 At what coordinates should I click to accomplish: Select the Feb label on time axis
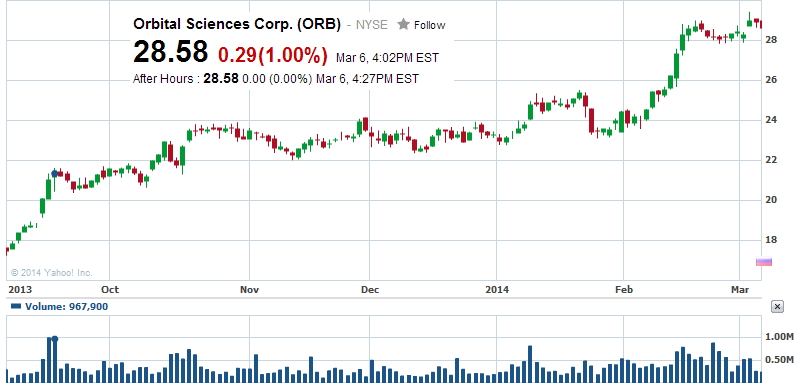click(624, 290)
